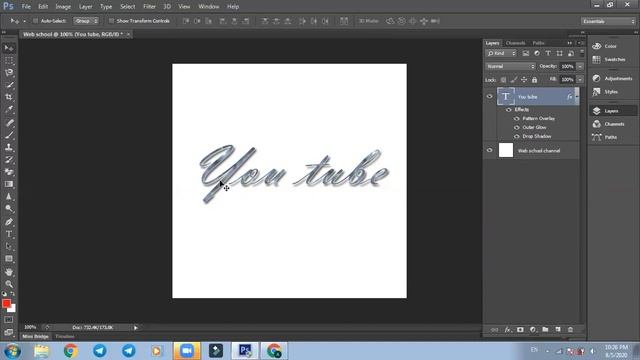
Task: Open the Mini Bridge panel tab
Action: click(x=36, y=336)
